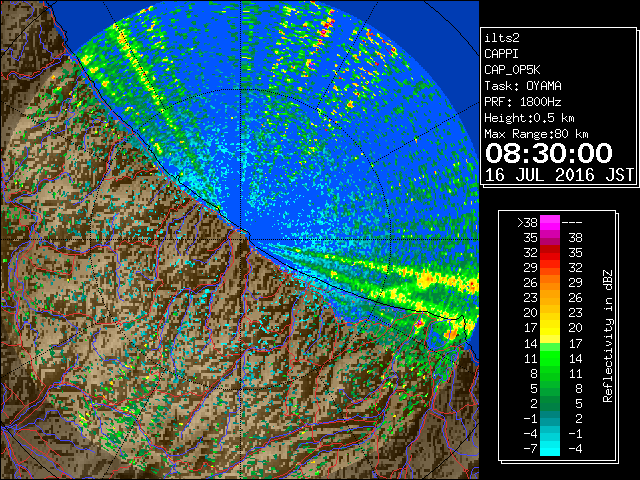This screenshot has height=480, width=640.
Task: Pick the bright green 11–14 dBZ band
Action: pyautogui.click(x=550, y=358)
